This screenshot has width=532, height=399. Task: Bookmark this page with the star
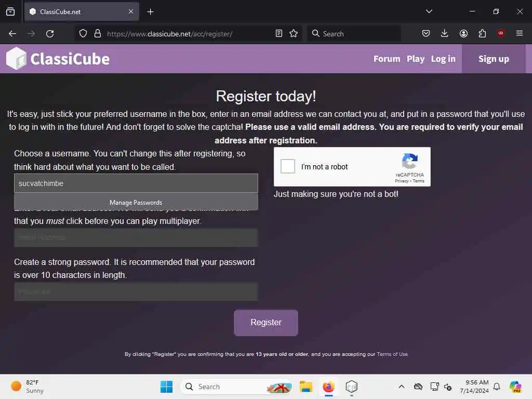294,33
